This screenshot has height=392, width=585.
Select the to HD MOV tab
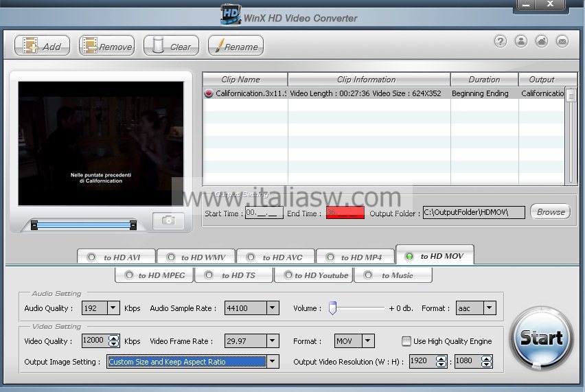tap(435, 255)
